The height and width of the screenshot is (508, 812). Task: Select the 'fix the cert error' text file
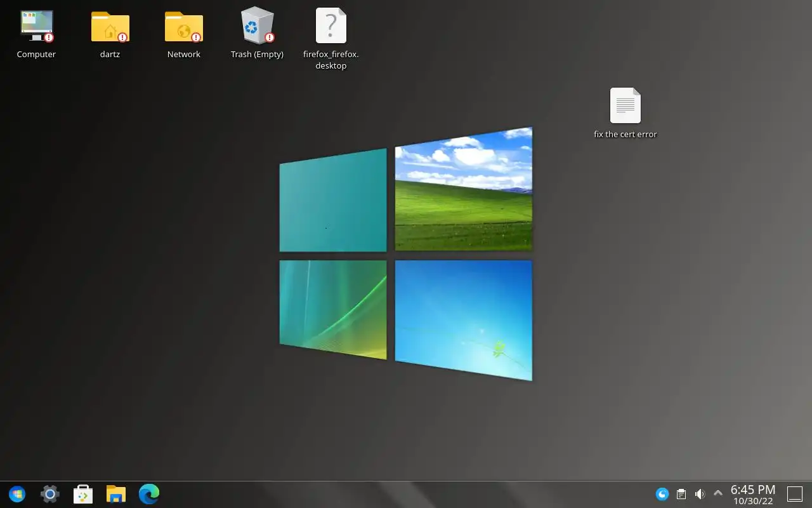coord(625,105)
